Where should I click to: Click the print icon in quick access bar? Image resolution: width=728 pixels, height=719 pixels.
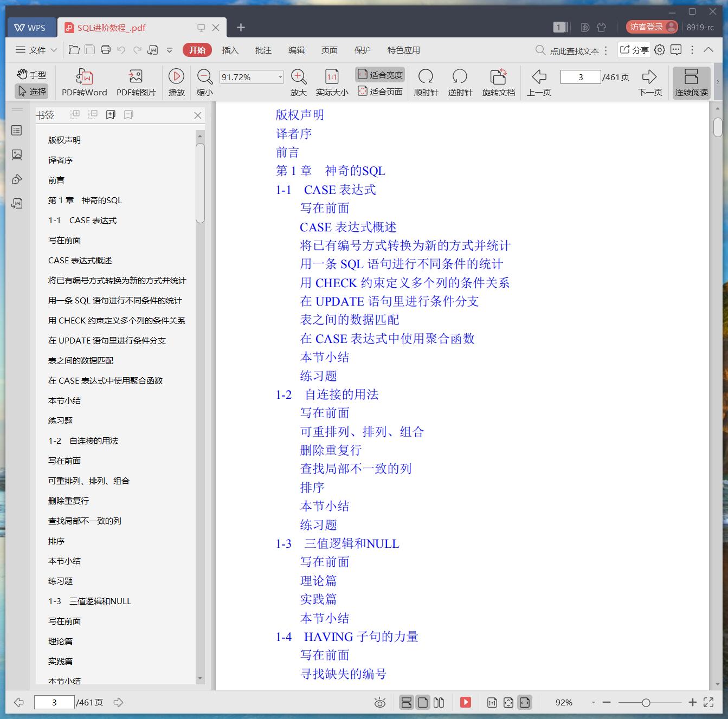point(106,50)
